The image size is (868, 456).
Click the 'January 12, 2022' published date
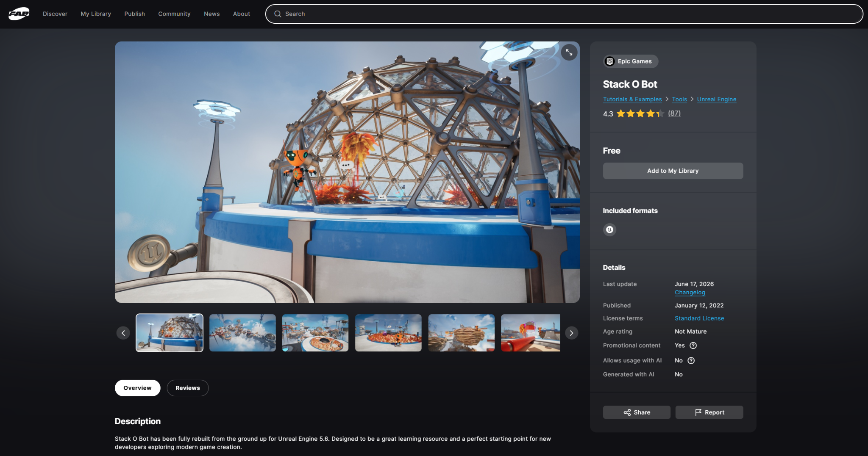[x=699, y=306]
